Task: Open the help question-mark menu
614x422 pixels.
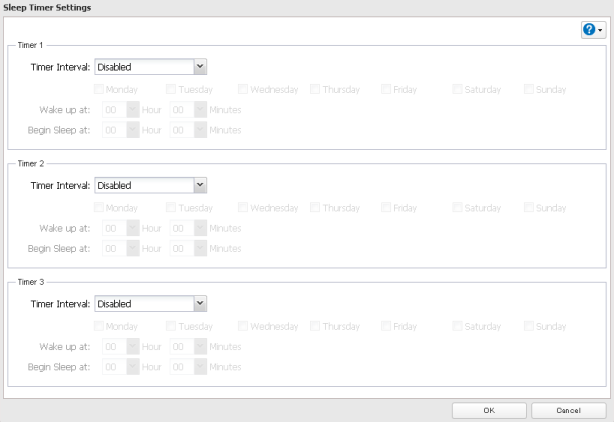Action: pos(593,29)
